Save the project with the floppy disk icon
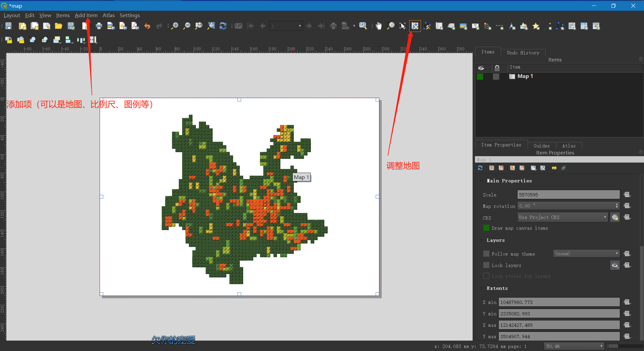This screenshot has width=644, height=351. coord(8,26)
